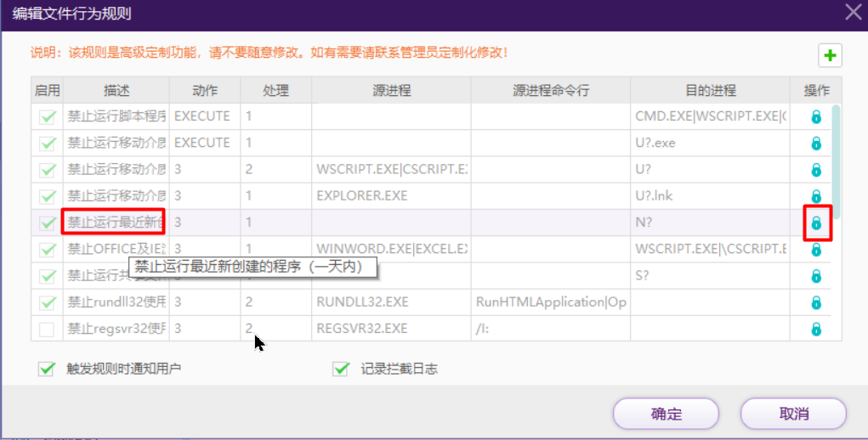Select the 禁止OFFICE及IE description cell

[x=116, y=249]
